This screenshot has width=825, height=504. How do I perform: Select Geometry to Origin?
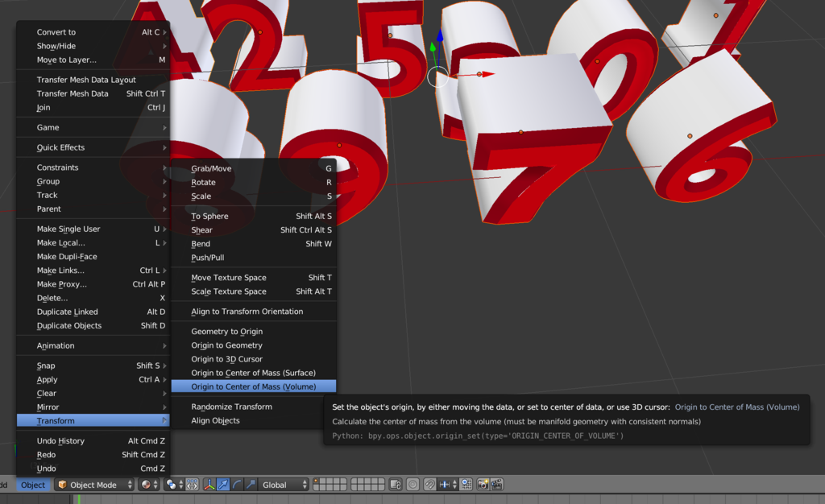click(x=254, y=331)
